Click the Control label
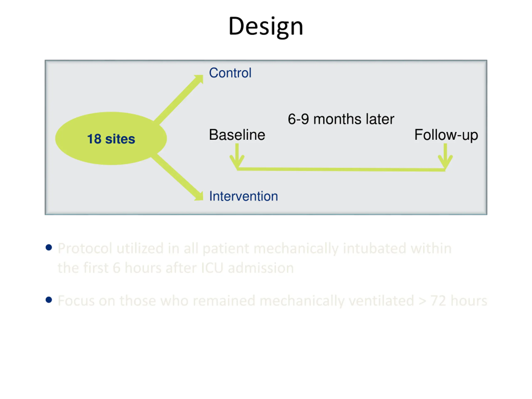The image size is (532, 399). [230, 73]
